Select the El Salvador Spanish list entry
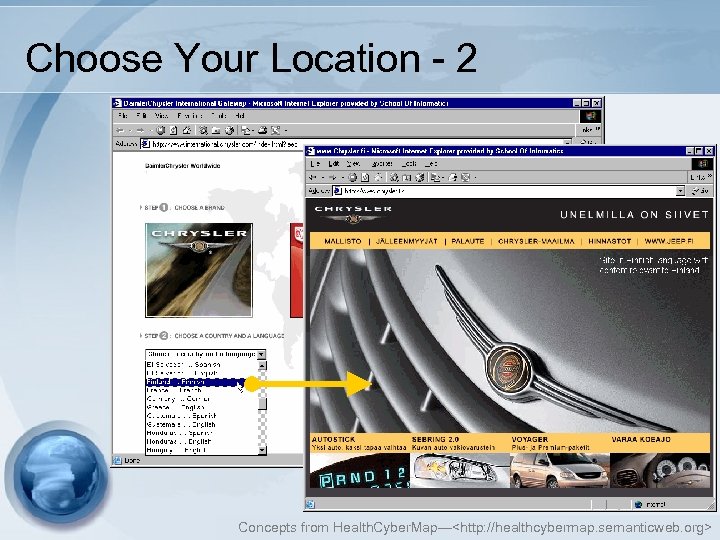 click(x=202, y=365)
